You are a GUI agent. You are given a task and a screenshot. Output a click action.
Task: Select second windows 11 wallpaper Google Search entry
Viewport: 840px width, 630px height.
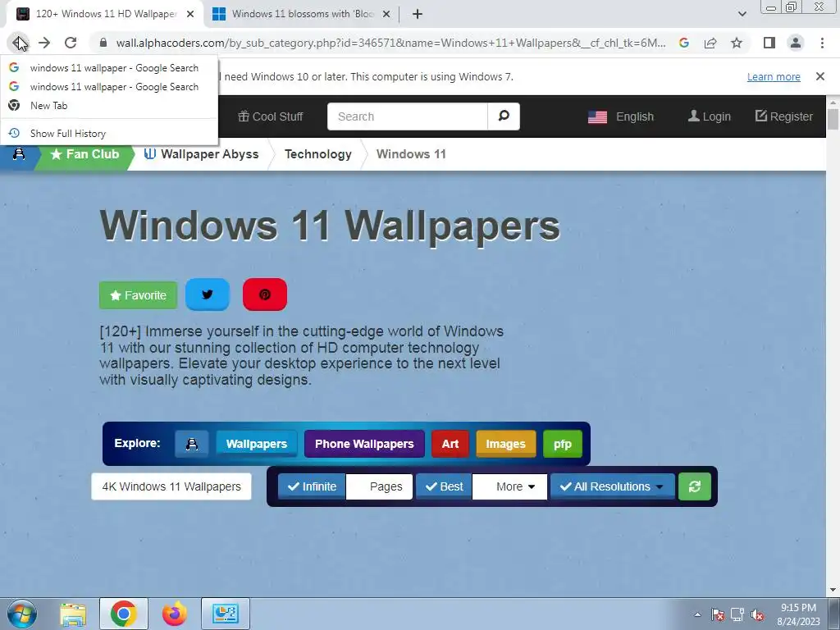pos(109,87)
